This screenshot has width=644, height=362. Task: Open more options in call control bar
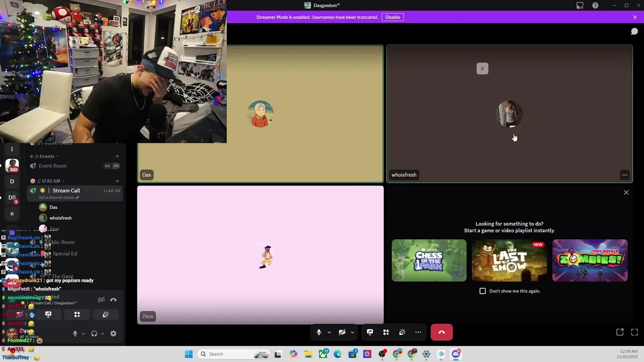pos(418,332)
